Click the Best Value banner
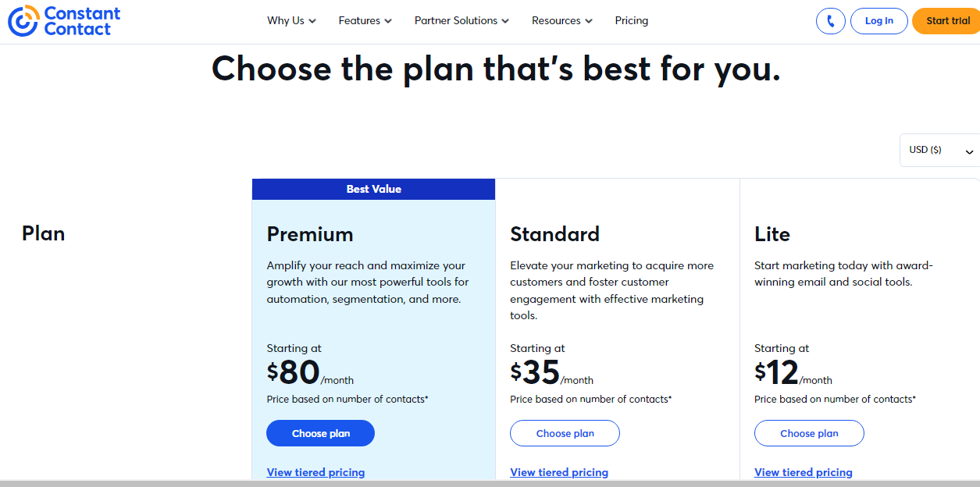 coord(373,189)
